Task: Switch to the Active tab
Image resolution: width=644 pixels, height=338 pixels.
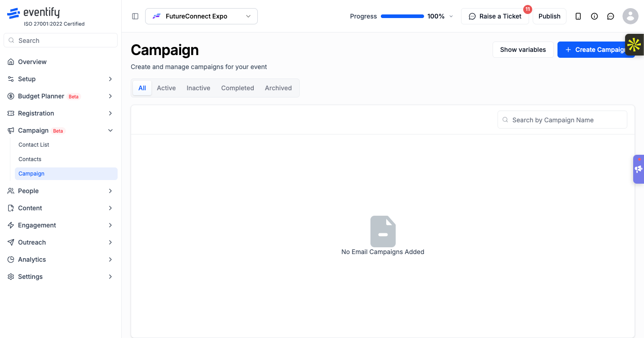Action: click(166, 88)
